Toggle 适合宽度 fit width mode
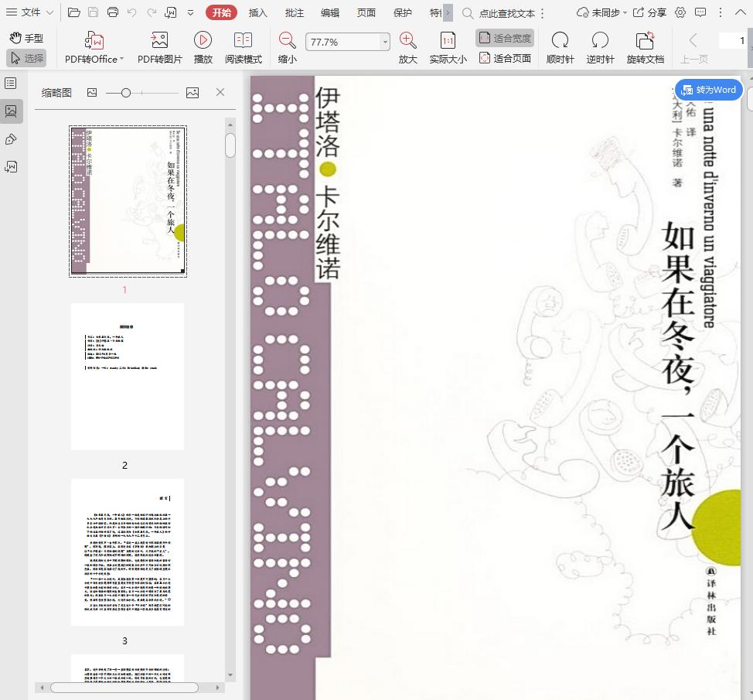 click(x=505, y=38)
